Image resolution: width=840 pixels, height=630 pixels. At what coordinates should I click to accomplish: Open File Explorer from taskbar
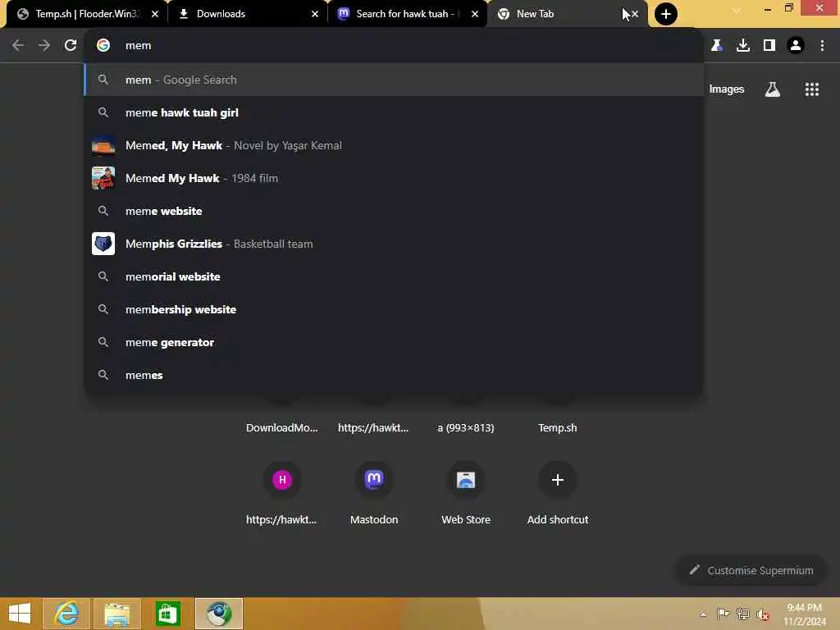click(117, 614)
